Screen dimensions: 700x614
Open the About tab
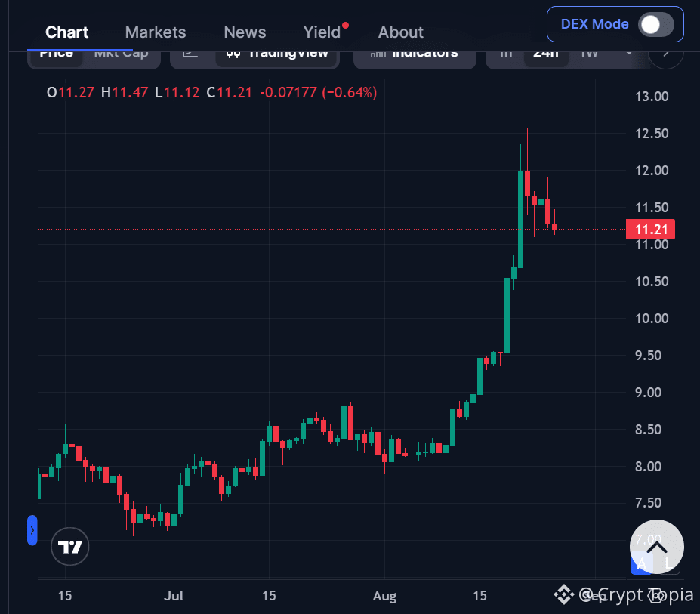pyautogui.click(x=400, y=32)
